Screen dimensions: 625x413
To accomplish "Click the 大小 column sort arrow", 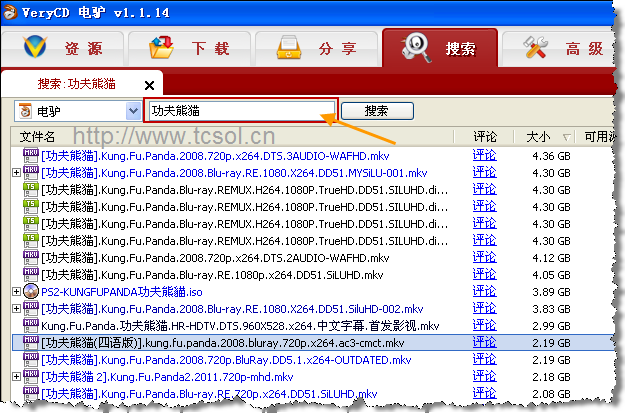I will (x=566, y=138).
